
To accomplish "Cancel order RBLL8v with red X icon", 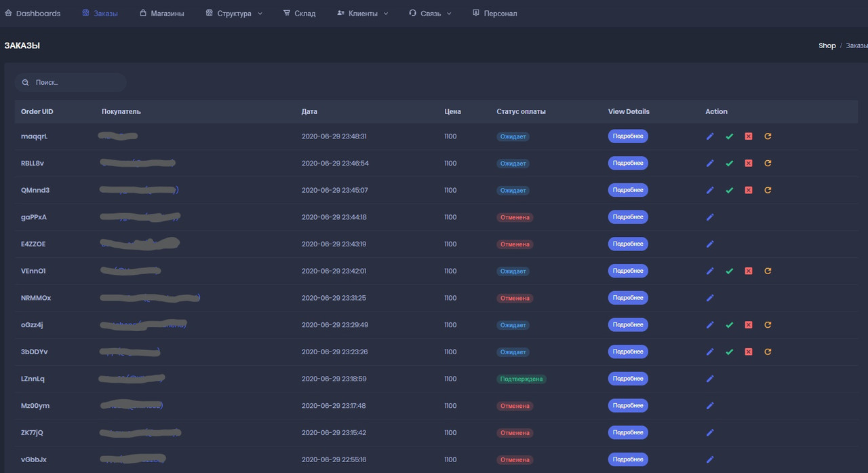I will point(748,163).
